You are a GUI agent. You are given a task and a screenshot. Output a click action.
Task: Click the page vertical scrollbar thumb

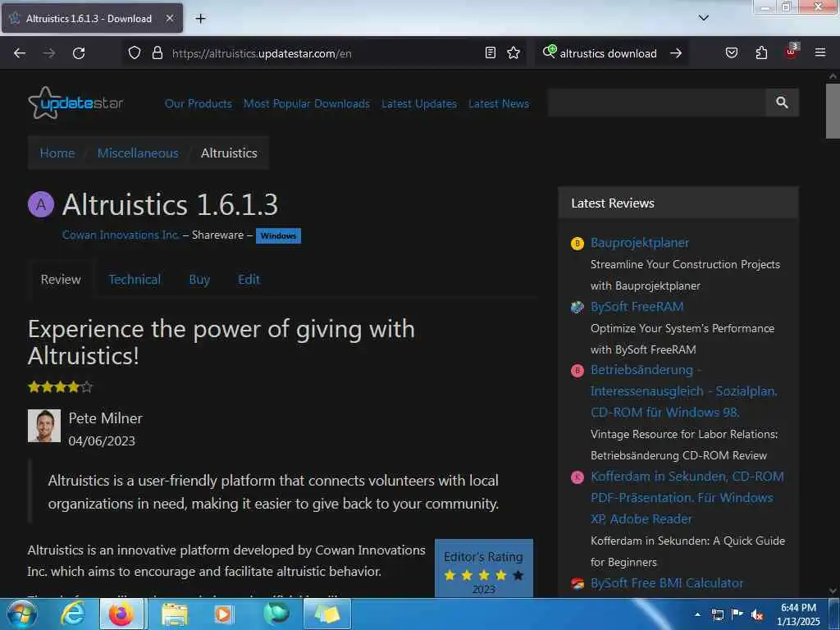pos(833,111)
